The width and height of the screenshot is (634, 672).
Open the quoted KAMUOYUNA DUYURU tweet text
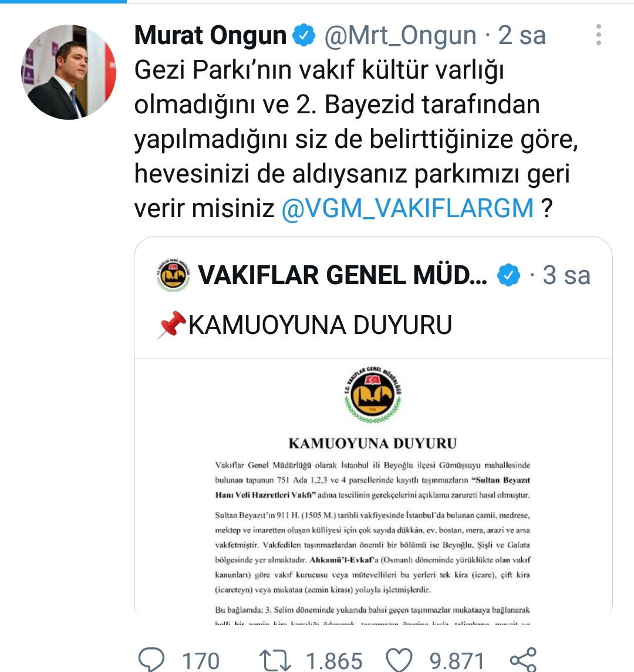point(320,325)
